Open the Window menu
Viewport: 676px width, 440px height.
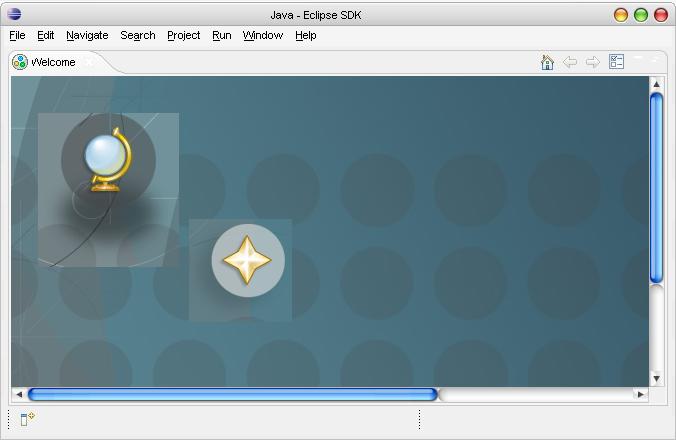(263, 35)
